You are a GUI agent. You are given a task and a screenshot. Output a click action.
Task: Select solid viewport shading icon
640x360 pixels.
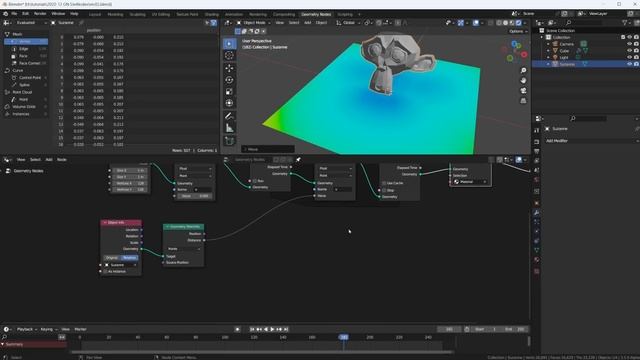[x=505, y=23]
